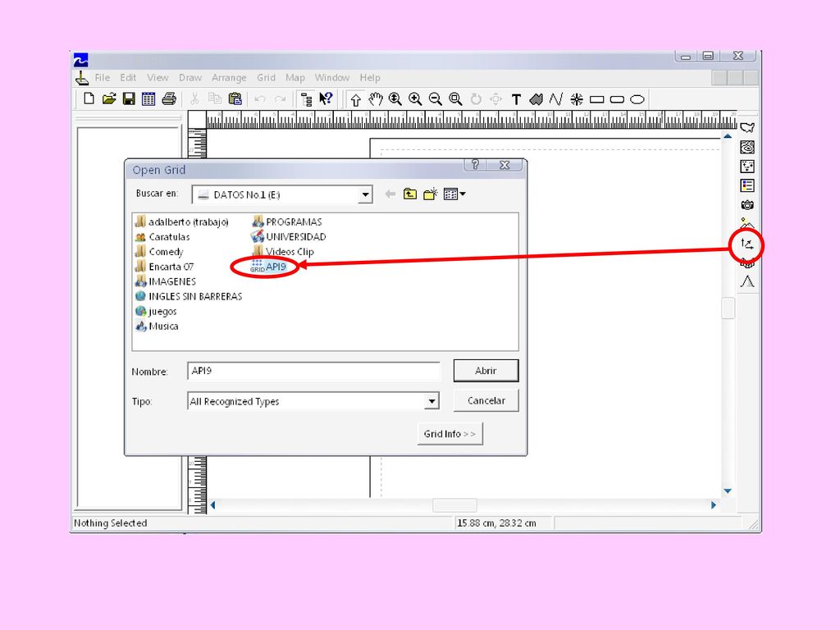The image size is (840, 630).
Task: Select the Caratulas folder
Action: coord(163,237)
